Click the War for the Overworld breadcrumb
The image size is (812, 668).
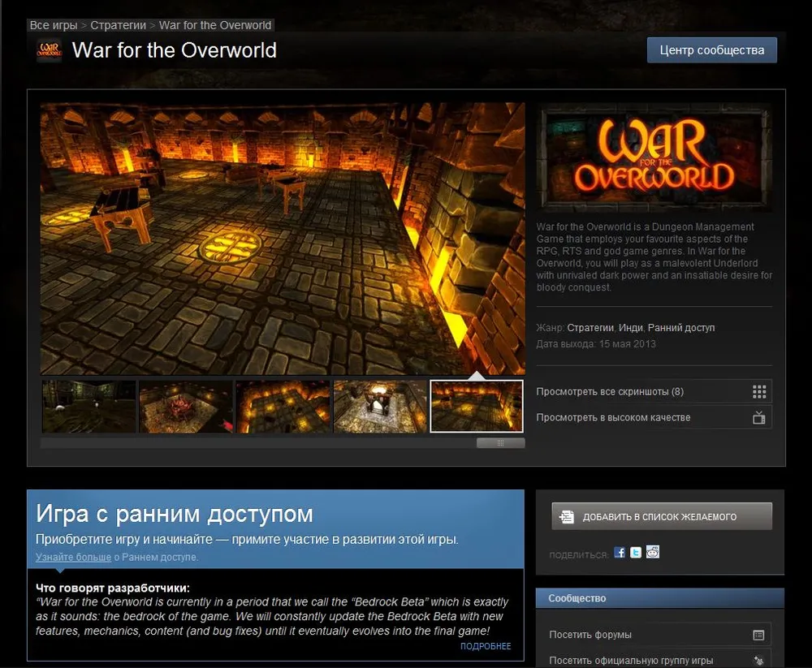215,25
